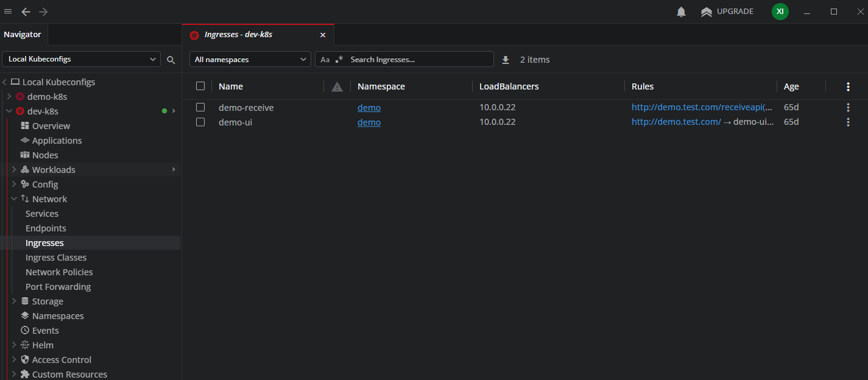Switch to Navigator tab

tap(23, 35)
